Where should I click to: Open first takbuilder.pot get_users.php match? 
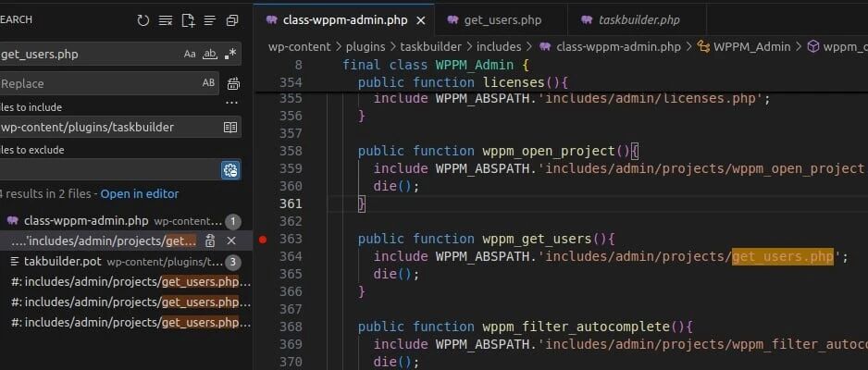coord(126,282)
